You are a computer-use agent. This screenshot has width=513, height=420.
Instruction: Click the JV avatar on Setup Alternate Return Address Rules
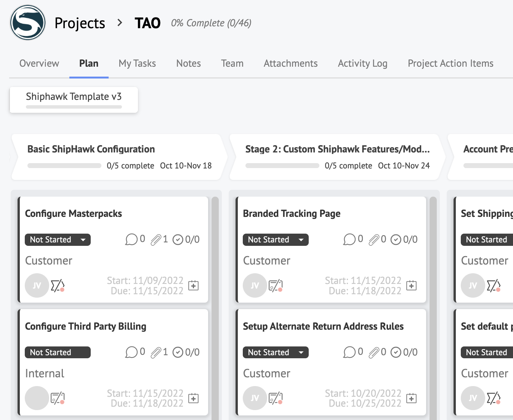pos(255,398)
